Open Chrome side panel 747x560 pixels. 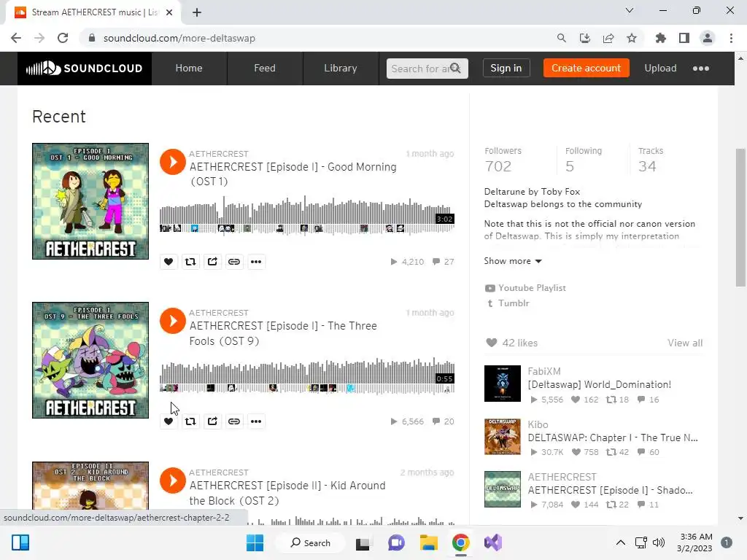684,38
